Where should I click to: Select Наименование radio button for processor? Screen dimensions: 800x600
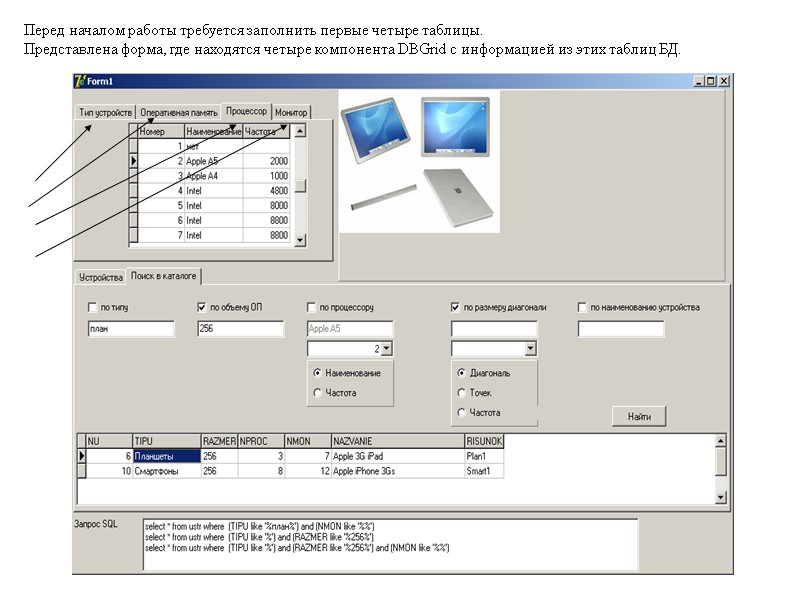[317, 373]
